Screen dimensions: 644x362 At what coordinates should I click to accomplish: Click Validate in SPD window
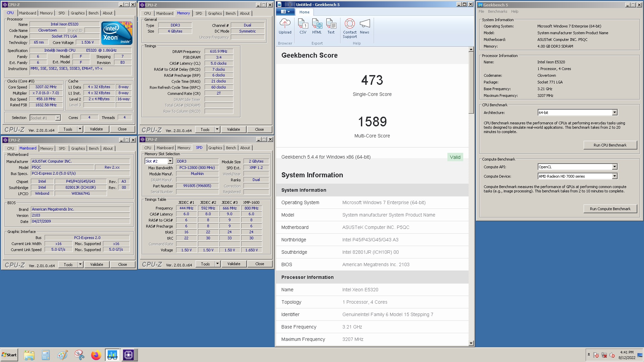tap(234, 264)
